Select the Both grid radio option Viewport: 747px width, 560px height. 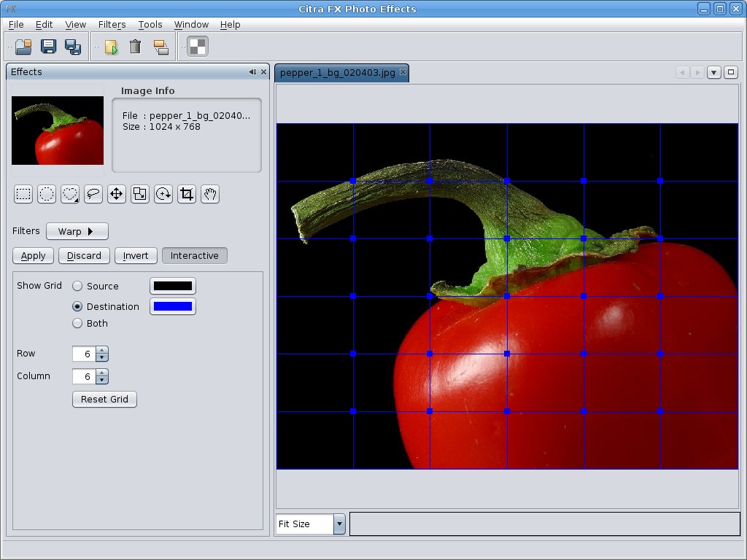[x=77, y=324]
